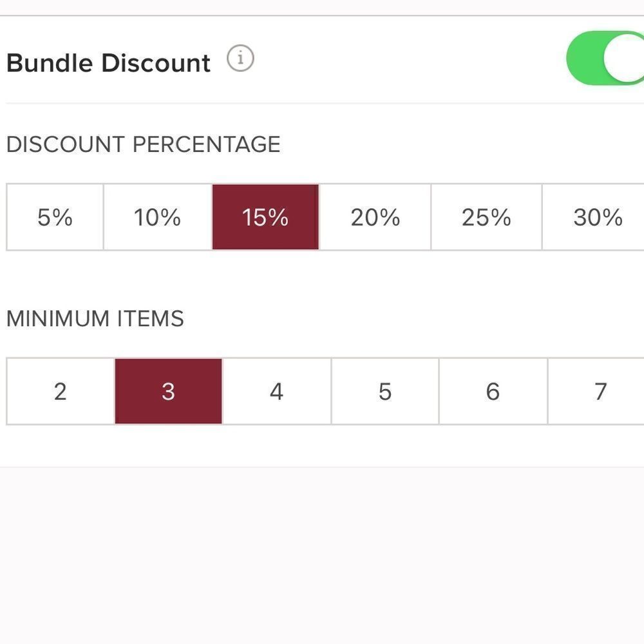
Task: Set the minimum items to 6
Action: pos(493,391)
